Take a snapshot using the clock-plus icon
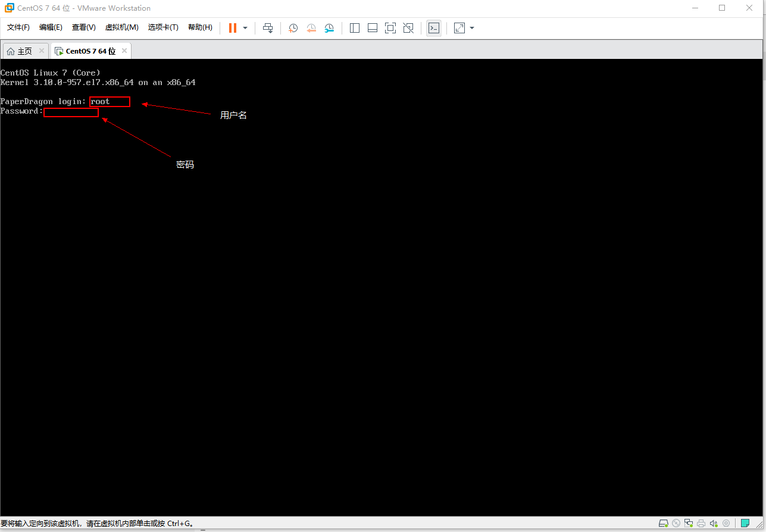Image resolution: width=766 pixels, height=532 pixels. 293,28
